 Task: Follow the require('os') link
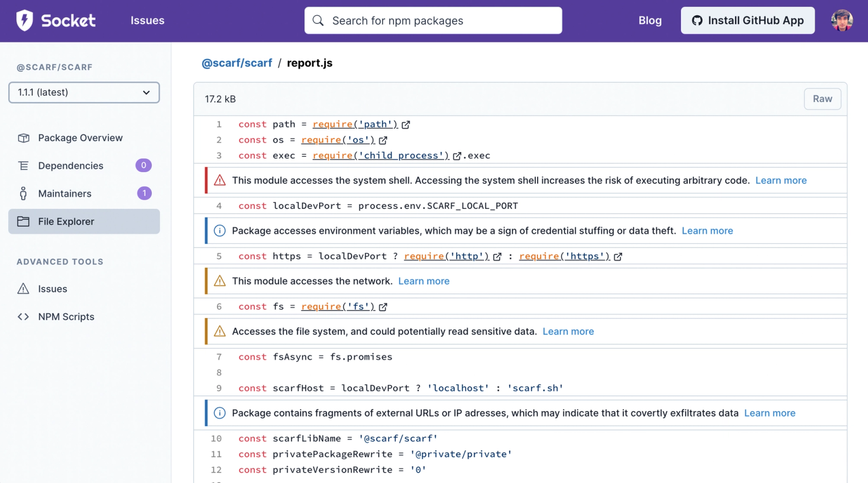coord(338,140)
